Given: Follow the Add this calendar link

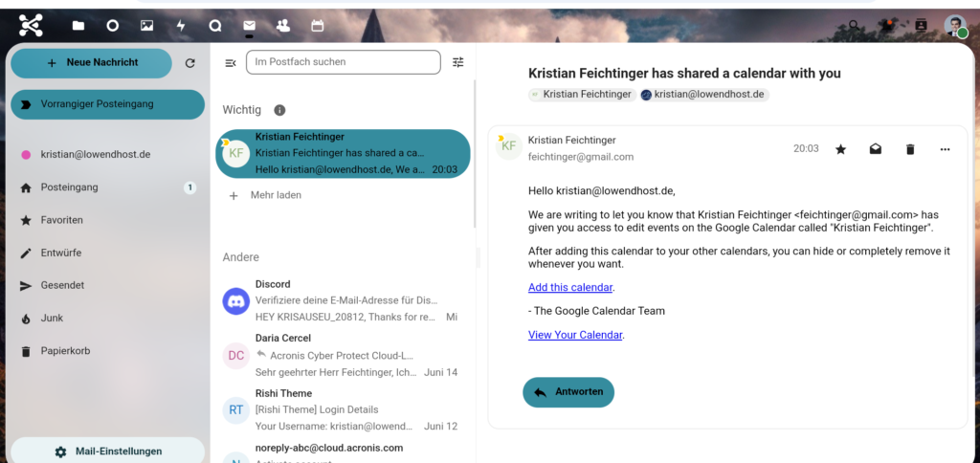Looking at the screenshot, I should [570, 287].
